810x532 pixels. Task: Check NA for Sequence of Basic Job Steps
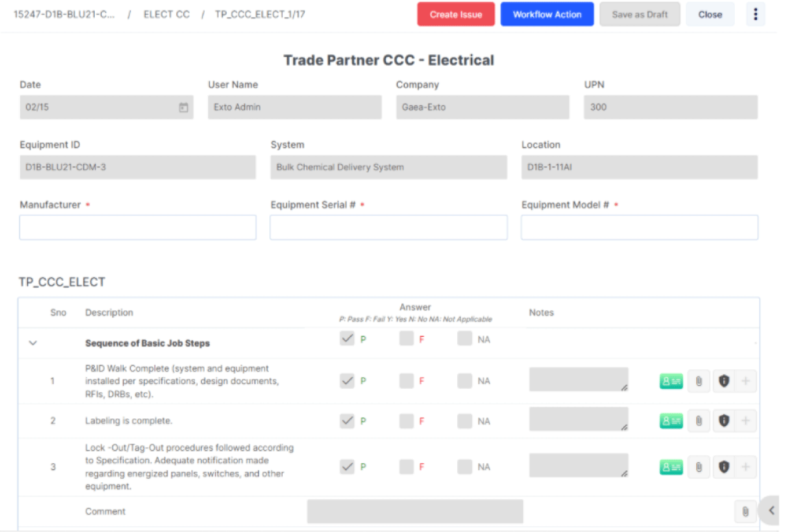click(x=465, y=338)
